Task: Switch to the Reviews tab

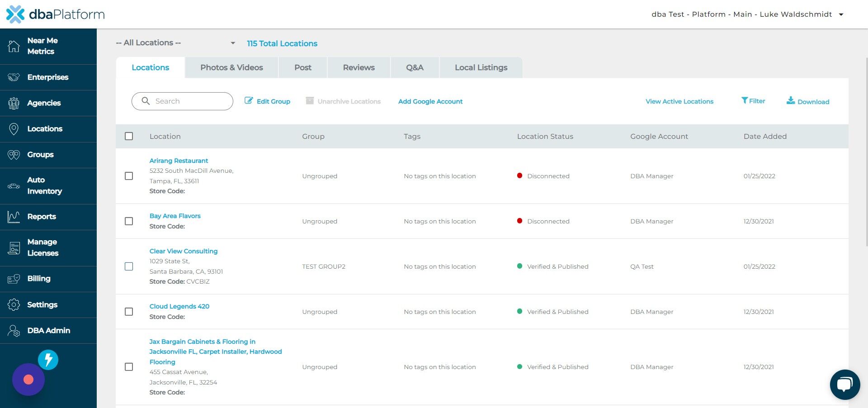Action: pos(359,67)
